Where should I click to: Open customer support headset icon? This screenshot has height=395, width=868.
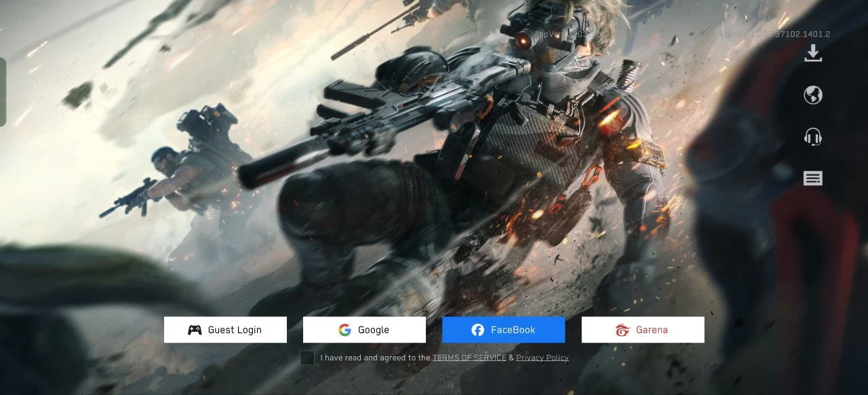(813, 137)
